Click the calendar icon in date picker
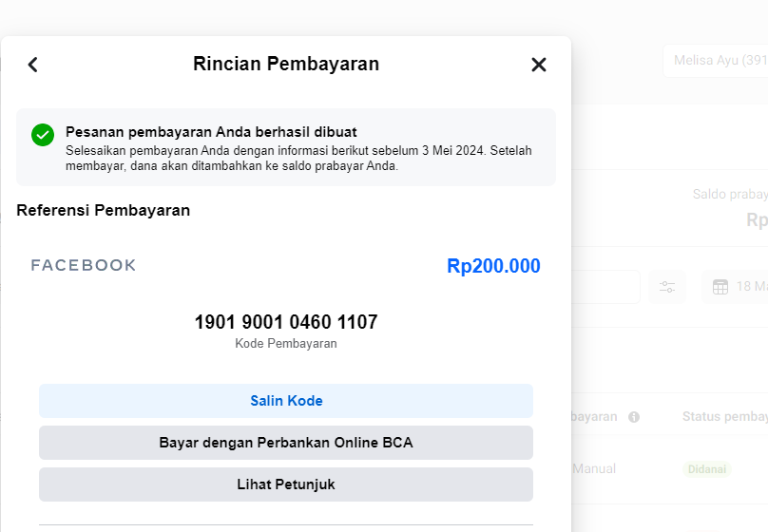 720,287
